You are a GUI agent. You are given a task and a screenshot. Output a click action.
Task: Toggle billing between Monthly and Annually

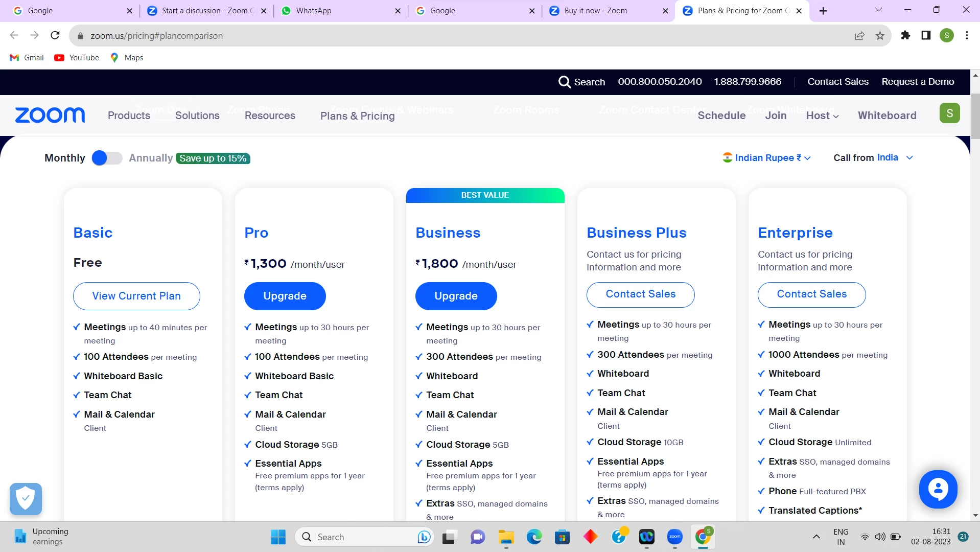click(107, 158)
